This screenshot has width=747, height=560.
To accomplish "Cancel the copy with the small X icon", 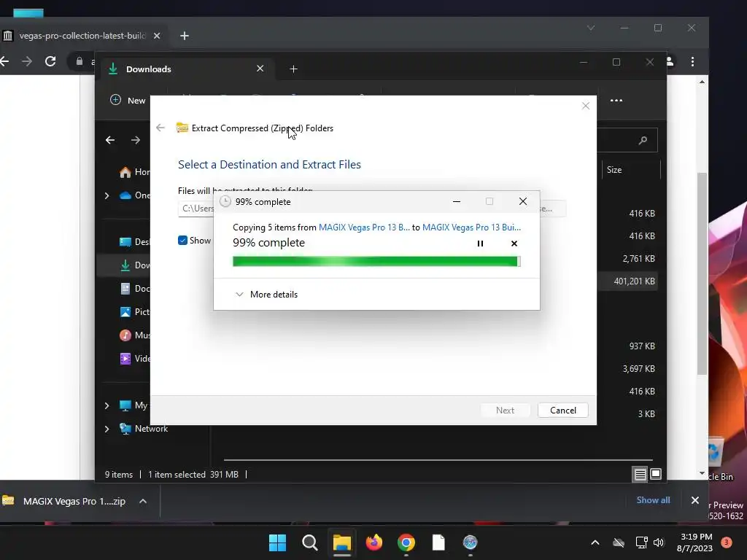I will [x=514, y=244].
